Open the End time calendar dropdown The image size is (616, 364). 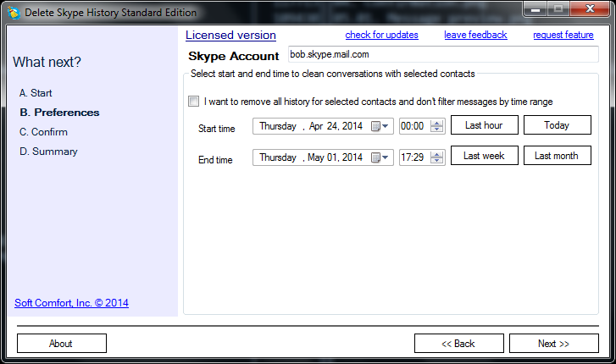click(x=380, y=157)
